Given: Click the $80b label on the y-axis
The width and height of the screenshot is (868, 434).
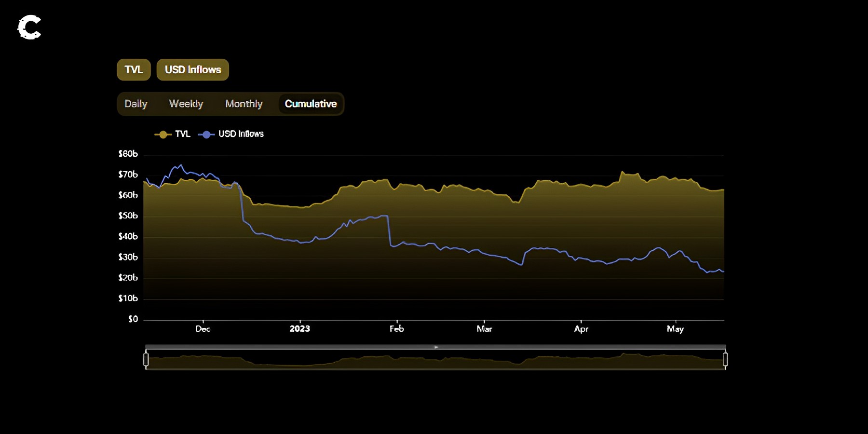Looking at the screenshot, I should tap(128, 154).
